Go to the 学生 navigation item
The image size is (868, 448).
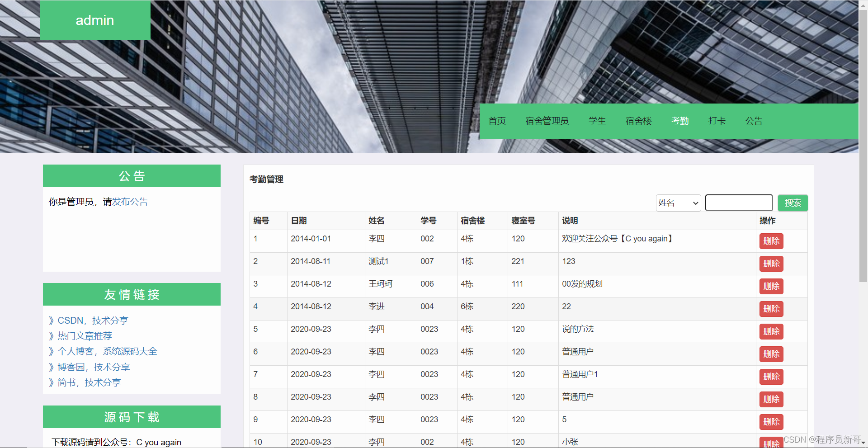(x=597, y=121)
